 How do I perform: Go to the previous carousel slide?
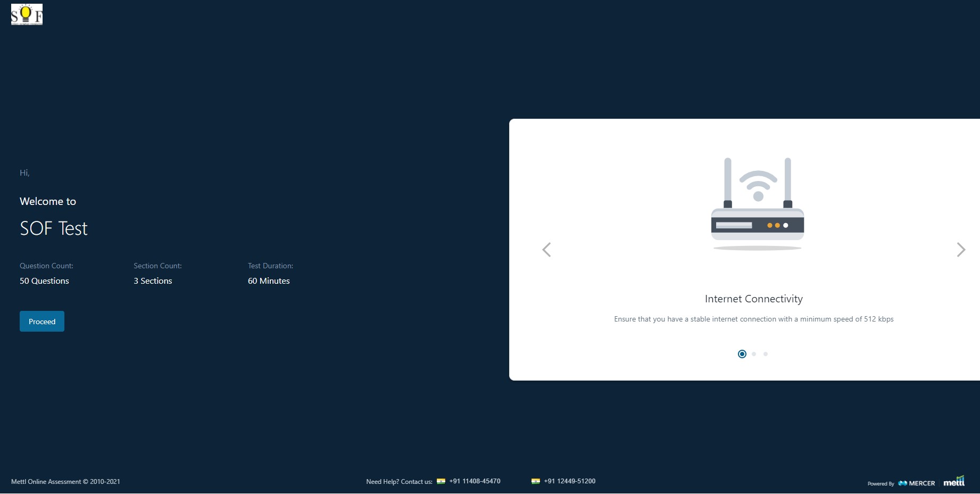[x=546, y=250]
